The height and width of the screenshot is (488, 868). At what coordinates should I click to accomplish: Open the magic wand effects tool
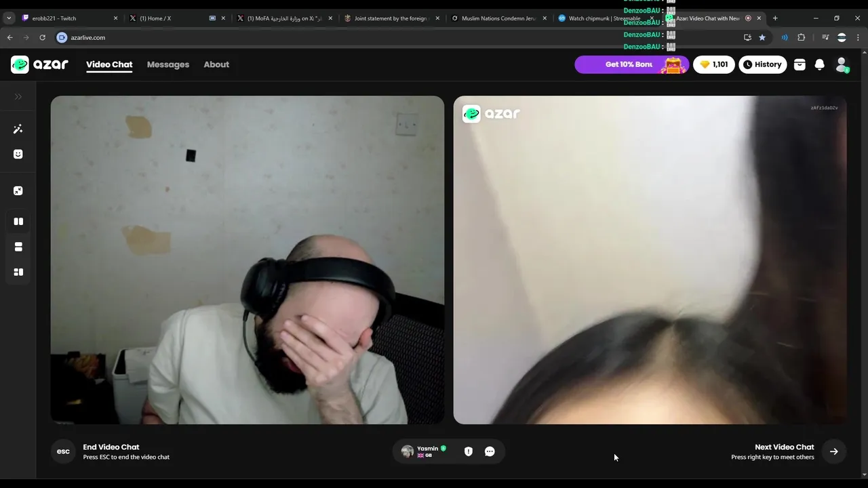coord(18,129)
